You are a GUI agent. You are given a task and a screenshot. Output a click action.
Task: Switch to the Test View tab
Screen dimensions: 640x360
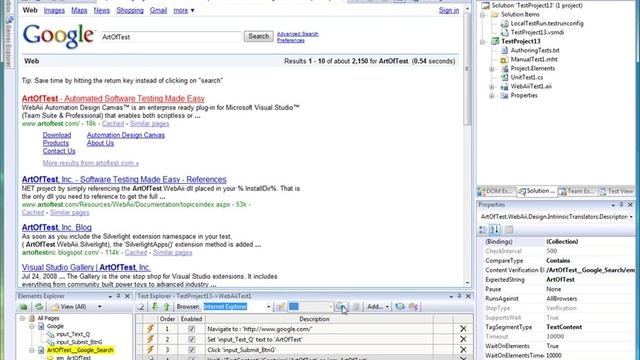pyautogui.click(x=617, y=191)
